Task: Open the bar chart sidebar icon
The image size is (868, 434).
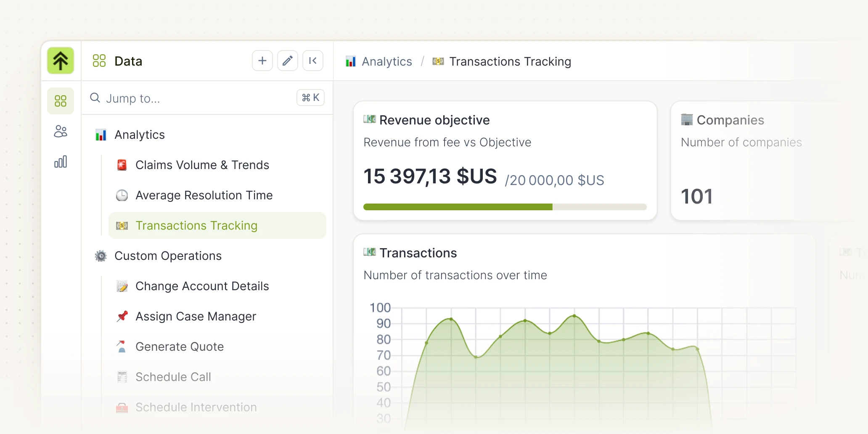Action: click(x=61, y=162)
